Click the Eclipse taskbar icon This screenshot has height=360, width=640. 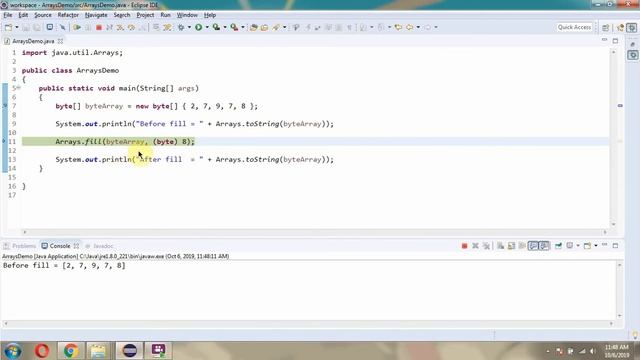coord(129,351)
